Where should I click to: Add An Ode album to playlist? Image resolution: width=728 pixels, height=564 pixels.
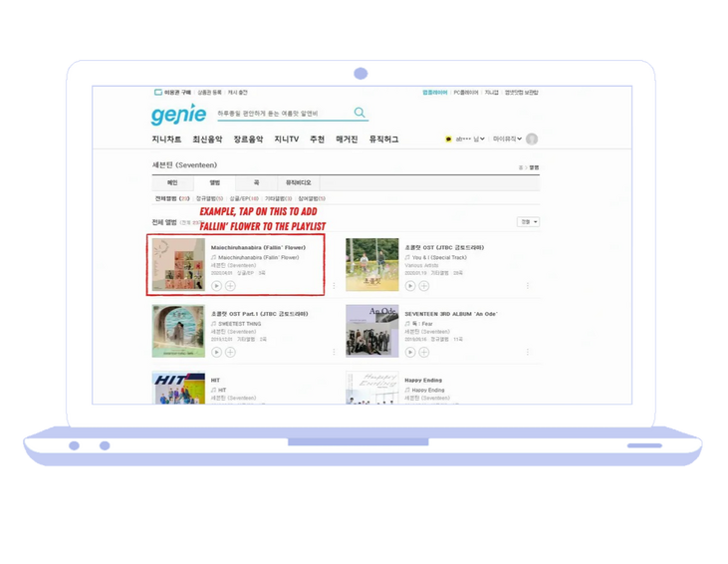pos(423,352)
